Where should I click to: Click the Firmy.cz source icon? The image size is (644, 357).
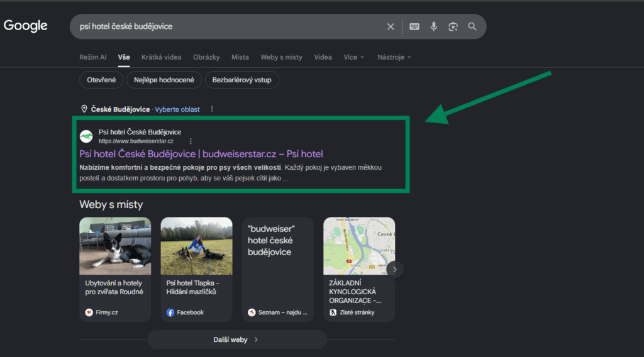[89, 312]
